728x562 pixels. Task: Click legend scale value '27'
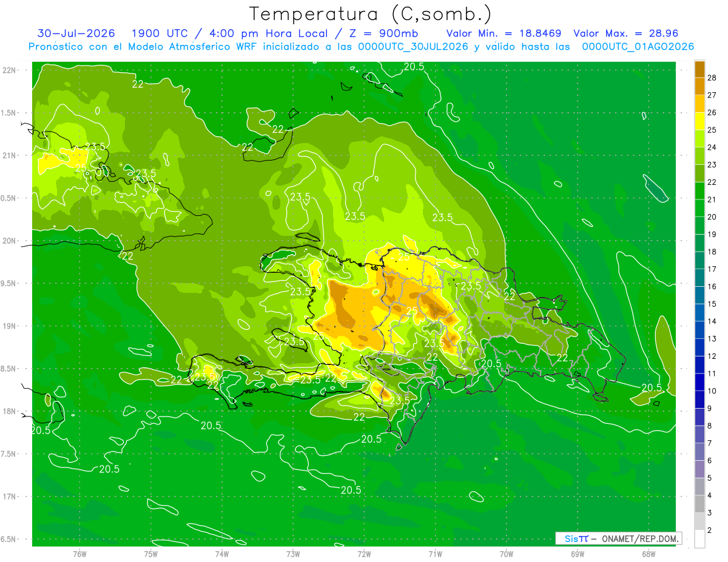712,95
